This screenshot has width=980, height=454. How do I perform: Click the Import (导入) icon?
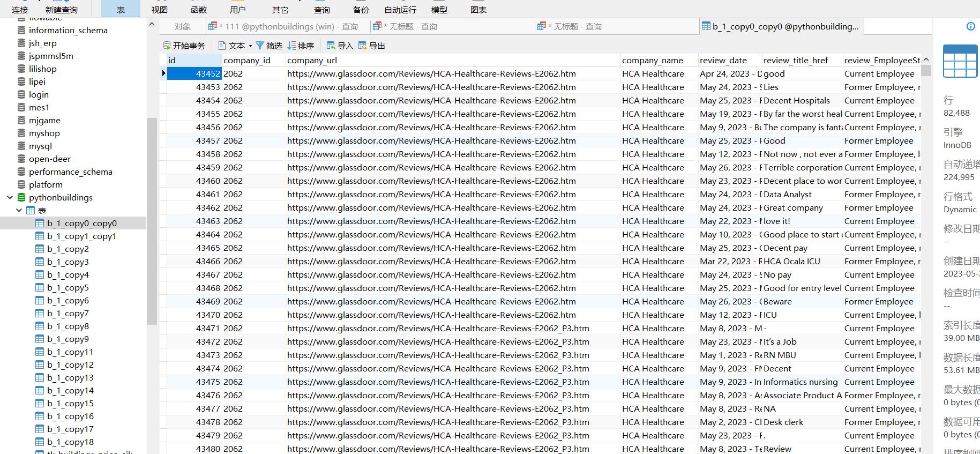tap(331, 46)
